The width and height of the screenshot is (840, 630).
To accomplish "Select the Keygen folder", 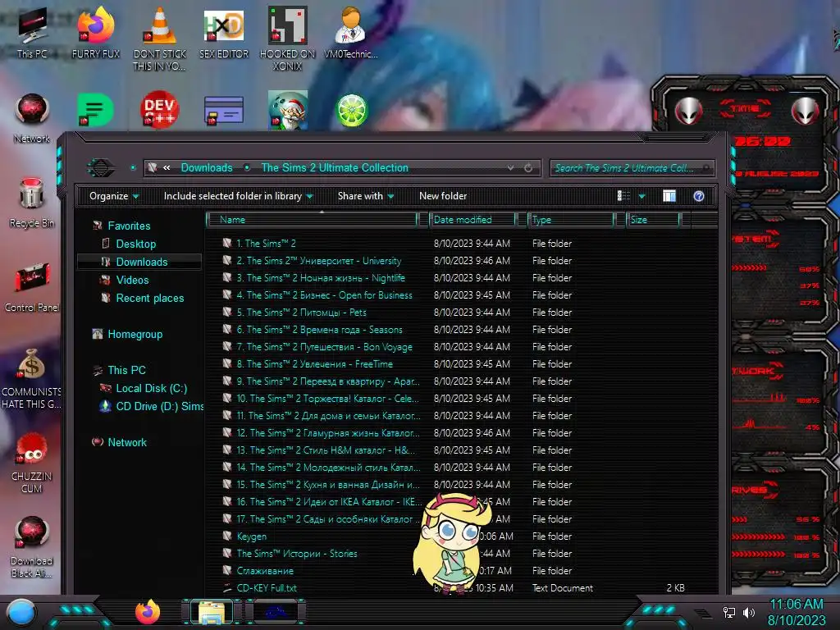I will point(252,536).
